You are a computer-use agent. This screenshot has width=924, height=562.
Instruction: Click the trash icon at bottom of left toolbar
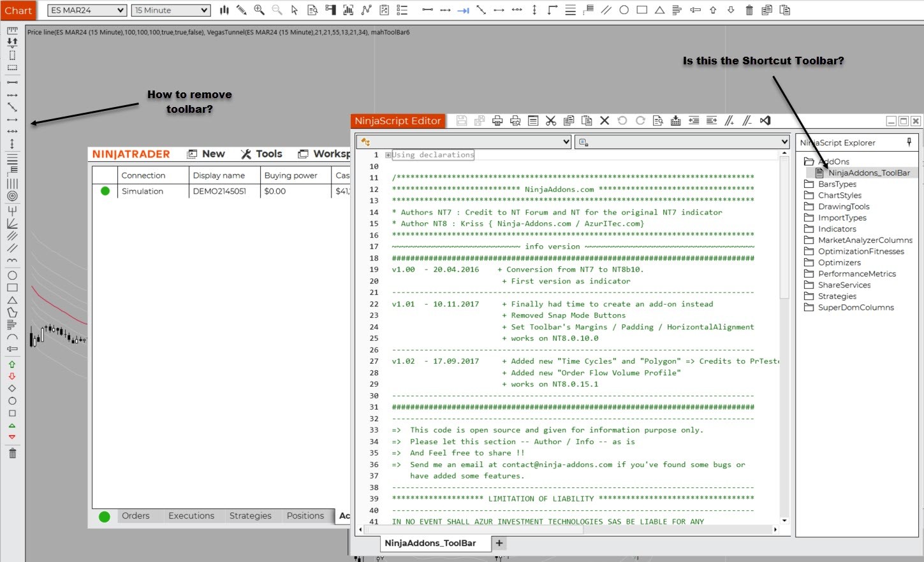pyautogui.click(x=12, y=453)
